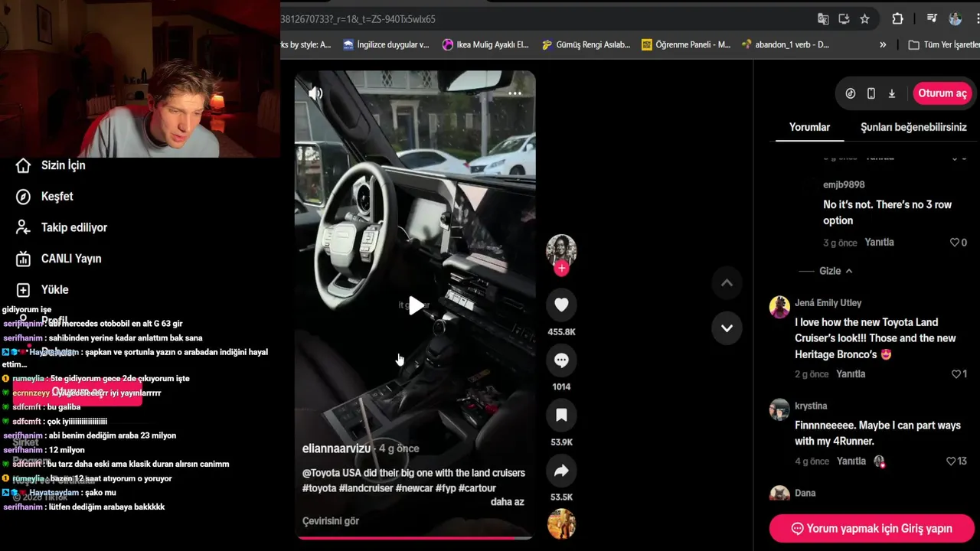Open Gümüş Rengi Asılab bookmark
Image resolution: width=980 pixels, height=551 pixels.
tap(586, 45)
